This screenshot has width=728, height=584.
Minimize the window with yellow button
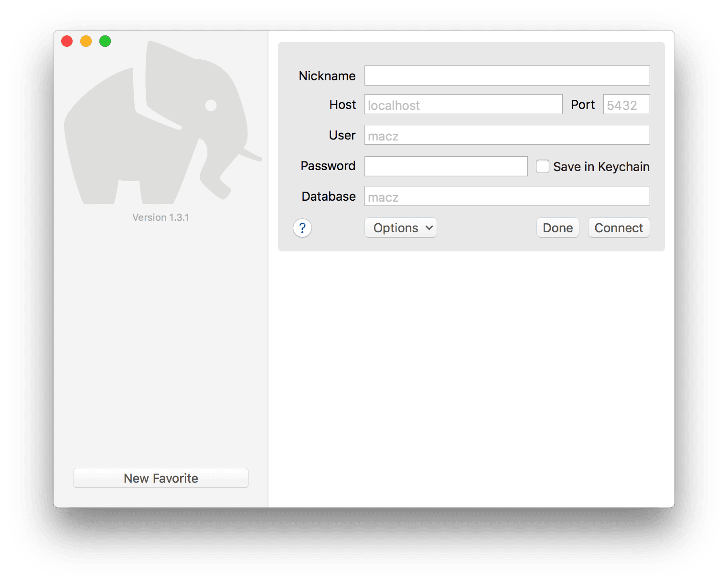pos(86,42)
